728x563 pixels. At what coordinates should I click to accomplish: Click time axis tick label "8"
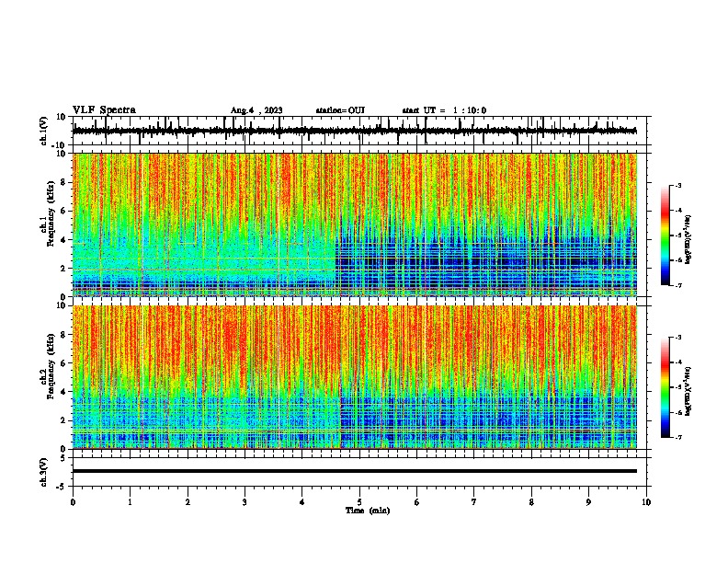pos(531,502)
